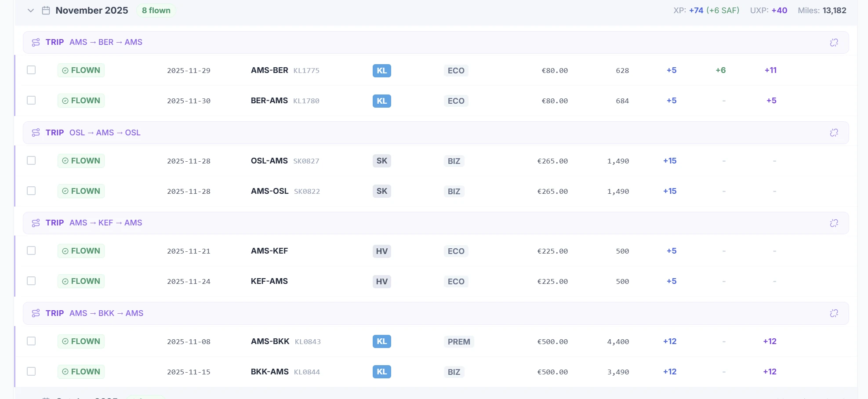The height and width of the screenshot is (399, 868).
Task: Click the unlink icon on the AMS → BKK trip
Action: coord(834,313)
